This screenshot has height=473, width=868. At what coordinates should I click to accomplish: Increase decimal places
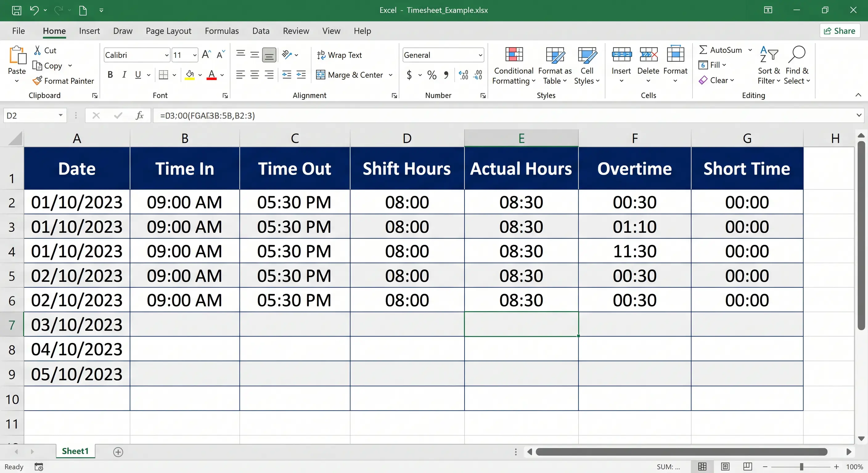(464, 75)
